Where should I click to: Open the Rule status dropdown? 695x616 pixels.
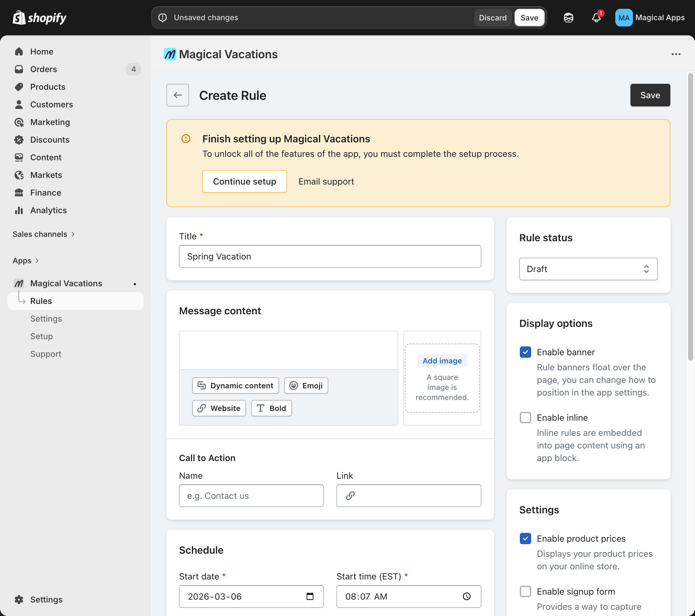(588, 269)
